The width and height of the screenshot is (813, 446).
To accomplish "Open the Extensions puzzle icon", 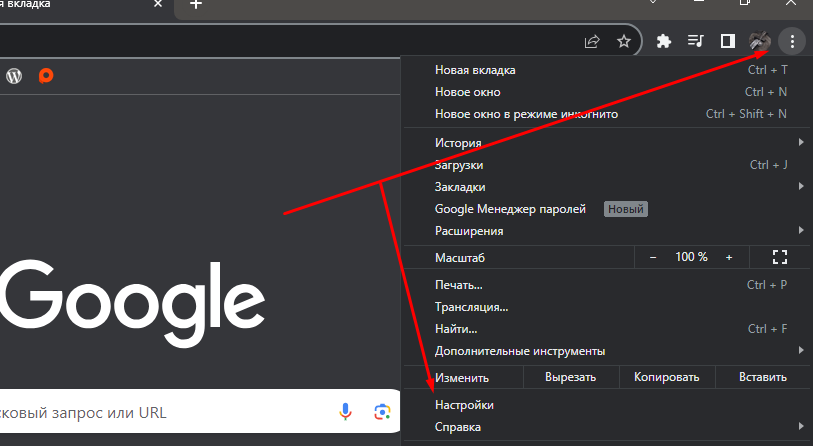I will point(664,41).
